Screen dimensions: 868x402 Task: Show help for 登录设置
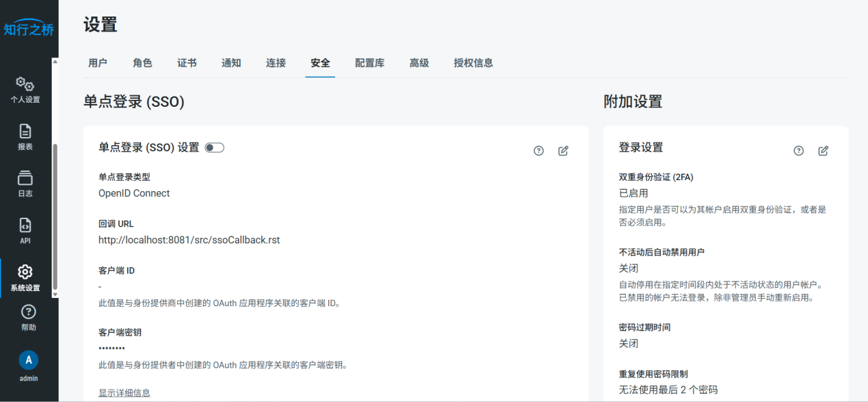[x=798, y=151]
